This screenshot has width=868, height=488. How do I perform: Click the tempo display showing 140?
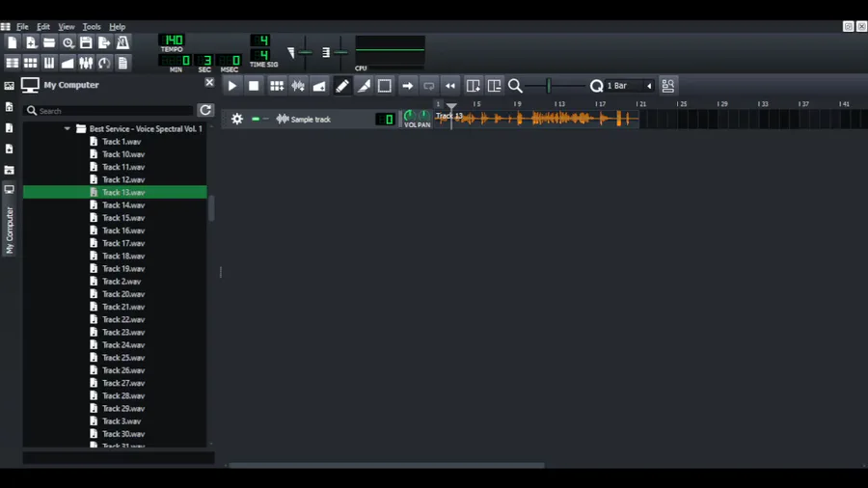click(173, 40)
